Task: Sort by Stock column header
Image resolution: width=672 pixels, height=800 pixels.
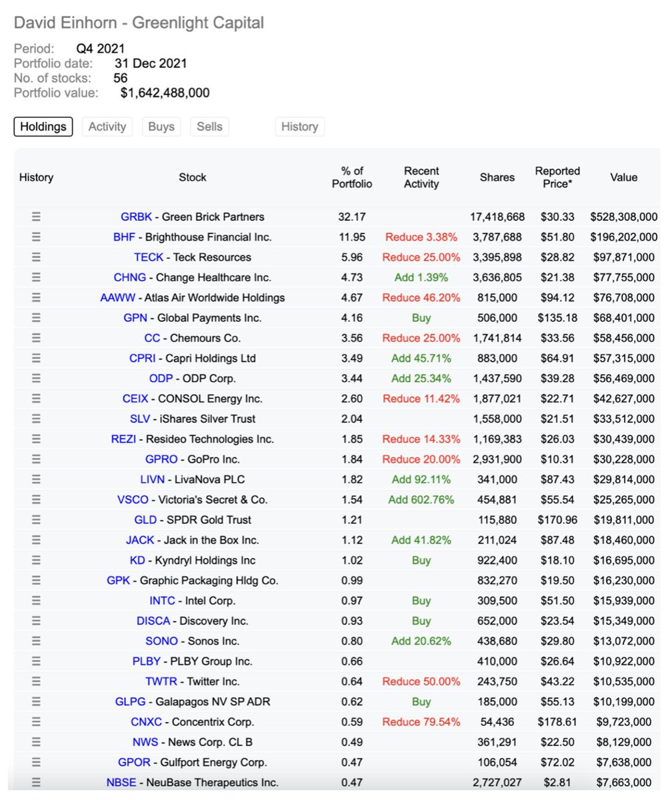Action: pyautogui.click(x=193, y=177)
